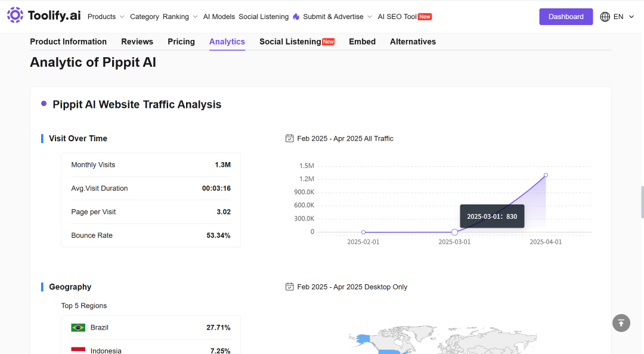644x354 pixels.
Task: Open the EN language dropdown
Action: tap(624, 17)
